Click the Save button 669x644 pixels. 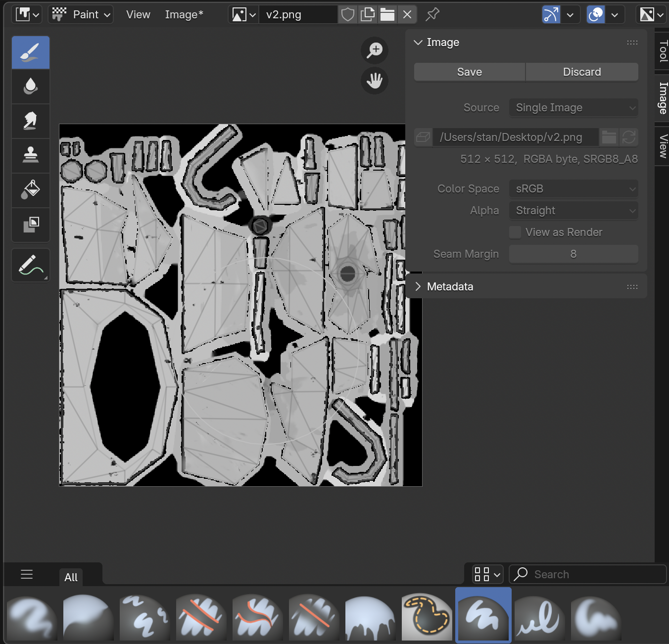(x=469, y=72)
